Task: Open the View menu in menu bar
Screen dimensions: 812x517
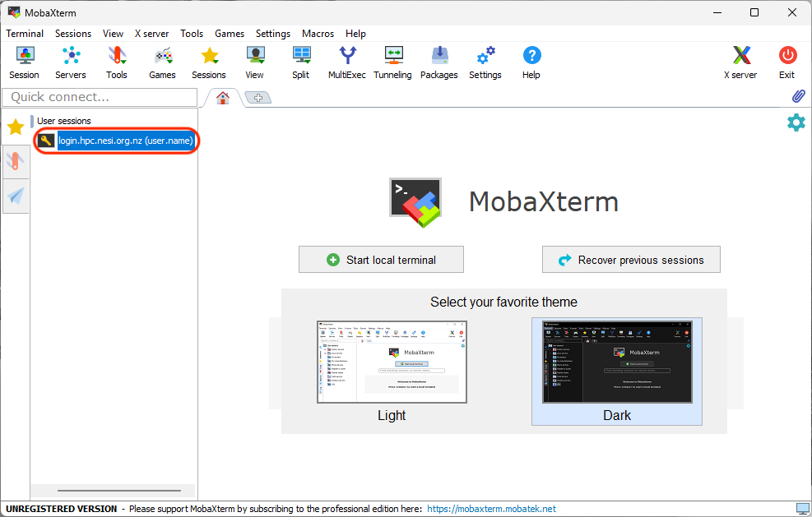Action: tap(113, 34)
